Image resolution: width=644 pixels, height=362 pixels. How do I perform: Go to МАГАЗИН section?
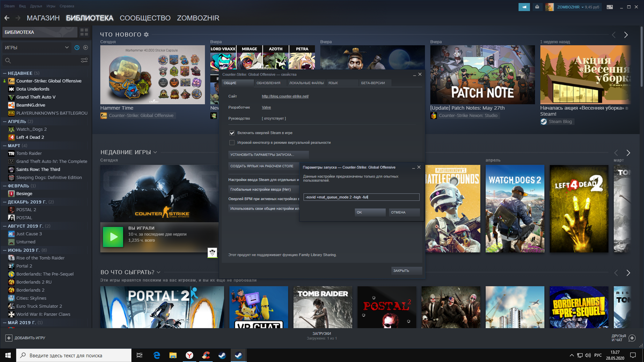[43, 18]
